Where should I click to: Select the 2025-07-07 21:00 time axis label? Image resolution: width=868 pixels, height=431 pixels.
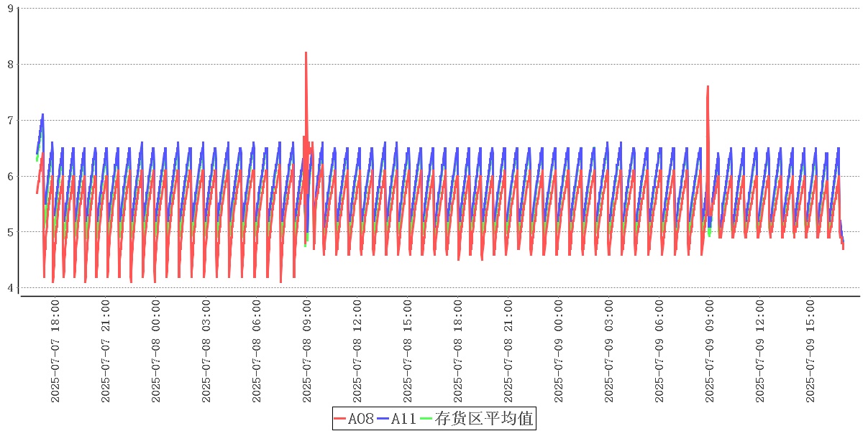point(106,351)
